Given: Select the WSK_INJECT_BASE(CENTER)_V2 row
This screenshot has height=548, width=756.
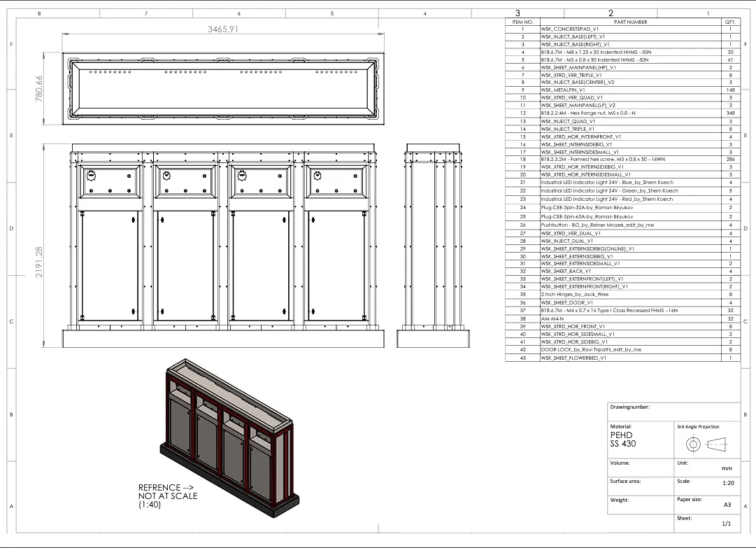Looking at the screenshot, I should pos(622,83).
